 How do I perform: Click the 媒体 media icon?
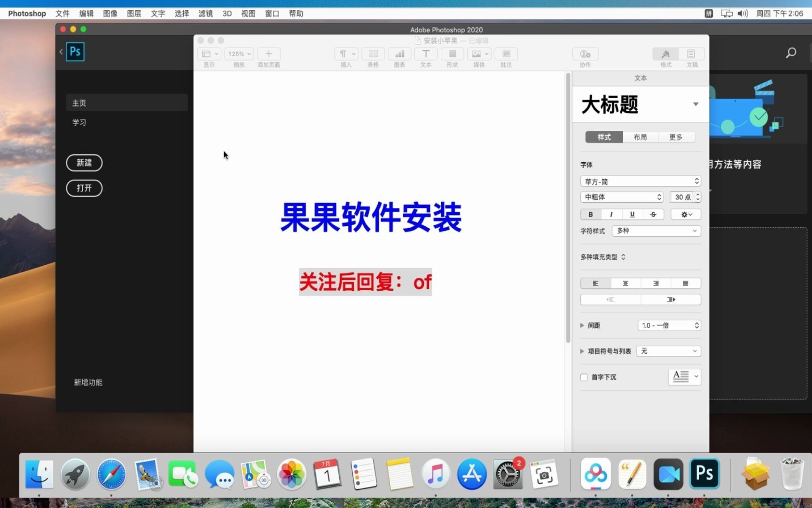pos(479,54)
